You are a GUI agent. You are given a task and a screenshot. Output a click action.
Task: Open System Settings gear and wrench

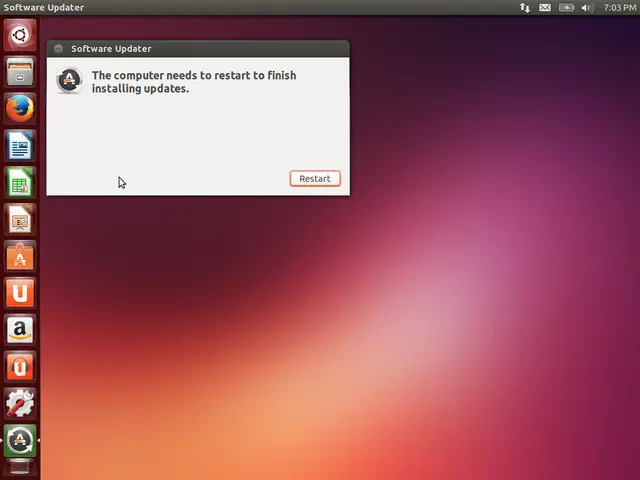(20, 404)
